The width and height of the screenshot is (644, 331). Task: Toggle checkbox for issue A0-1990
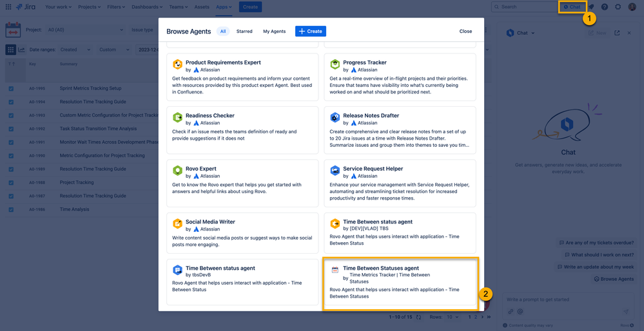click(11, 156)
